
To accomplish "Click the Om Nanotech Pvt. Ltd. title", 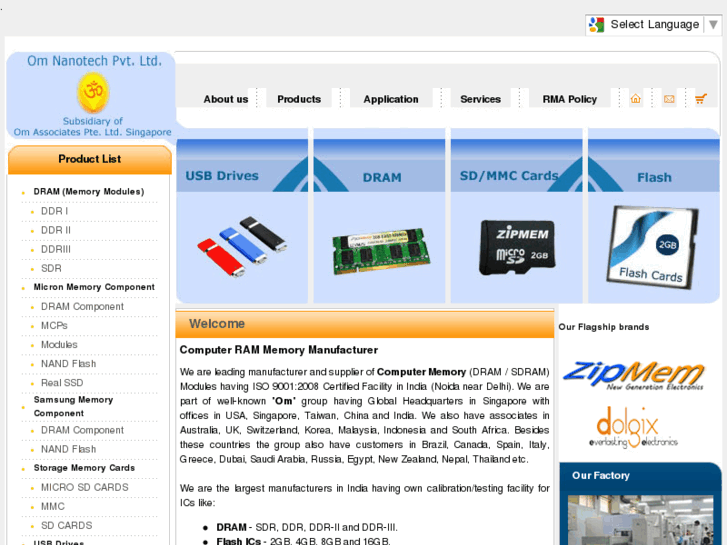I will 95,61.
